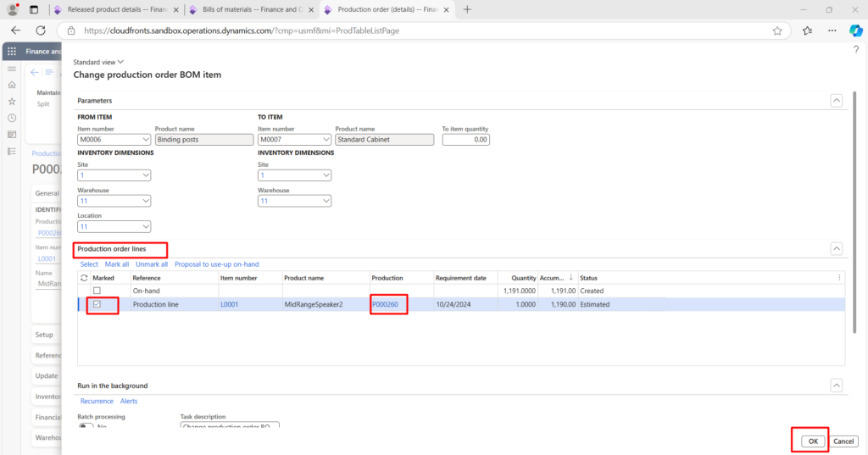Open browser favorites list icon
This screenshot has width=868, height=455.
pyautogui.click(x=808, y=31)
